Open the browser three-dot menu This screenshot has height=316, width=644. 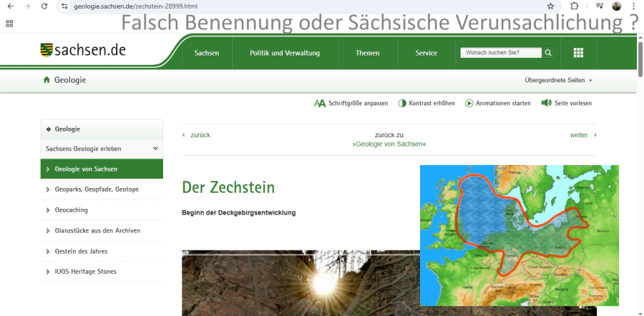[633, 6]
